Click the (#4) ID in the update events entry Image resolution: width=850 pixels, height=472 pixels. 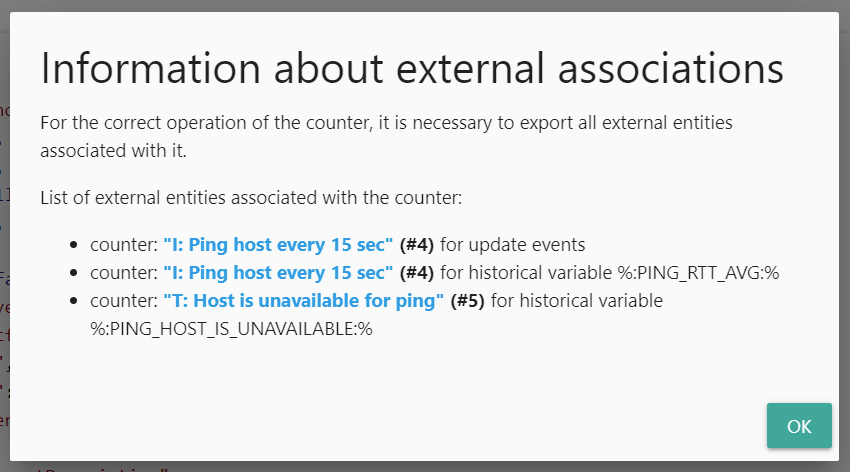(416, 244)
